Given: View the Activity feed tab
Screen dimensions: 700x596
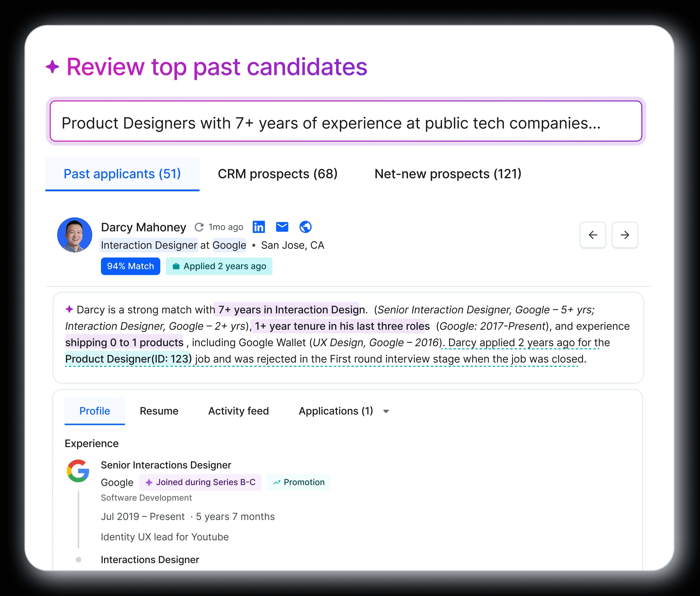Looking at the screenshot, I should pyautogui.click(x=238, y=411).
